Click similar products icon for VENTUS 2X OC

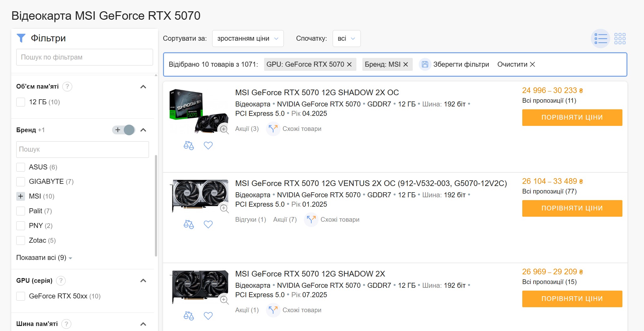[311, 220]
